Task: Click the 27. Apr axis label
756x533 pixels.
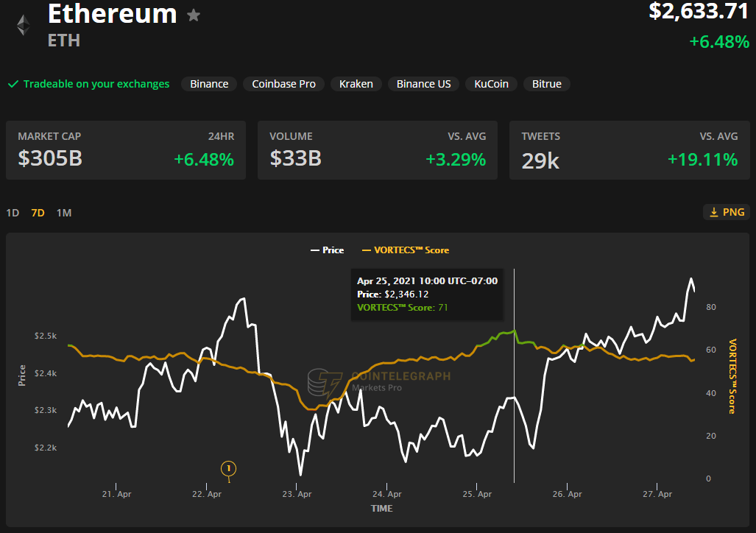Action: (657, 494)
